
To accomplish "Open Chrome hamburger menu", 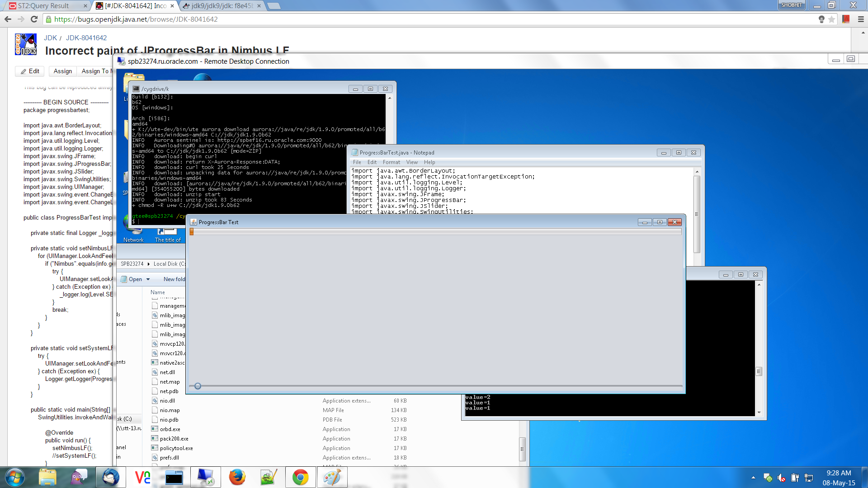I will coord(861,19).
